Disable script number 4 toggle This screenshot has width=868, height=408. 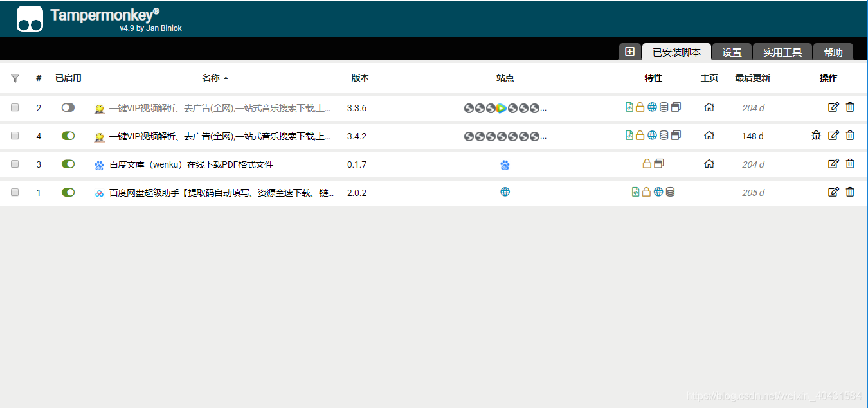tap(68, 136)
